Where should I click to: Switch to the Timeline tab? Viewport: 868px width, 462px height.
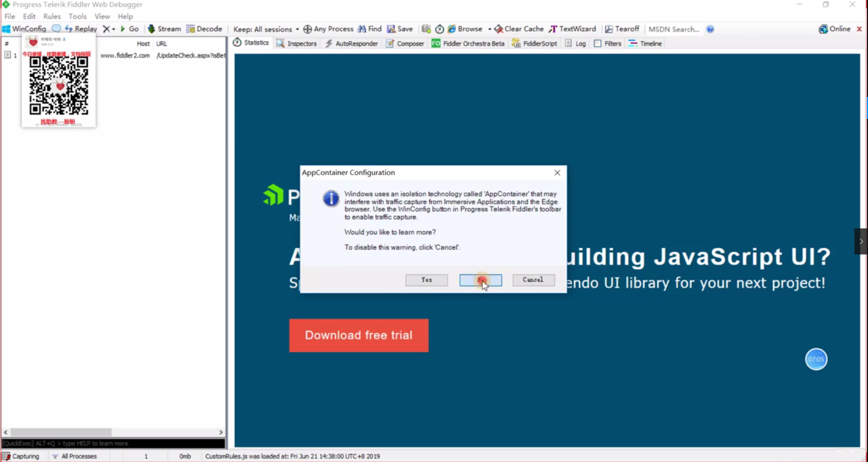point(645,43)
